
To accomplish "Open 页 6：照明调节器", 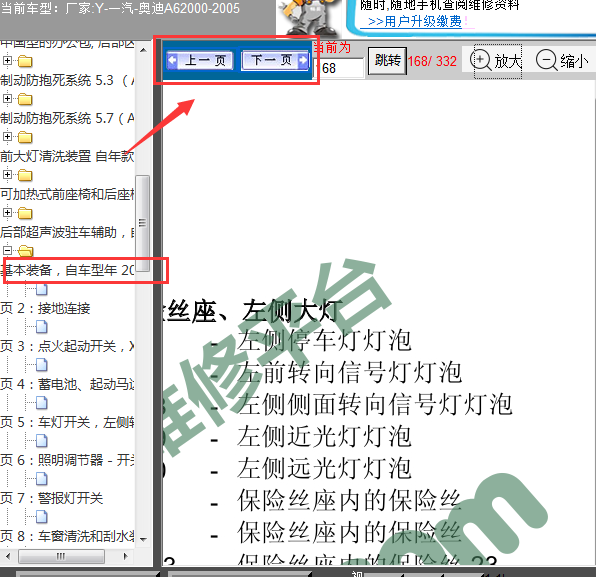I will tap(67, 460).
